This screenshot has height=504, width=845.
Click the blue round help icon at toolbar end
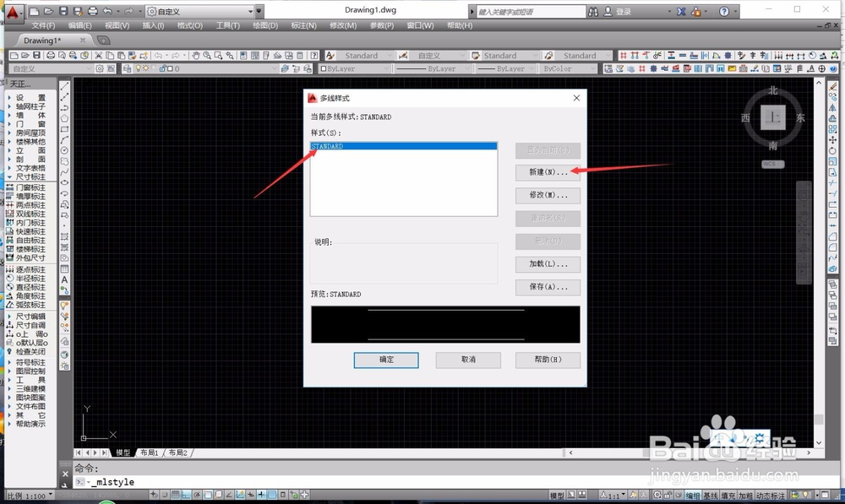tap(833, 68)
